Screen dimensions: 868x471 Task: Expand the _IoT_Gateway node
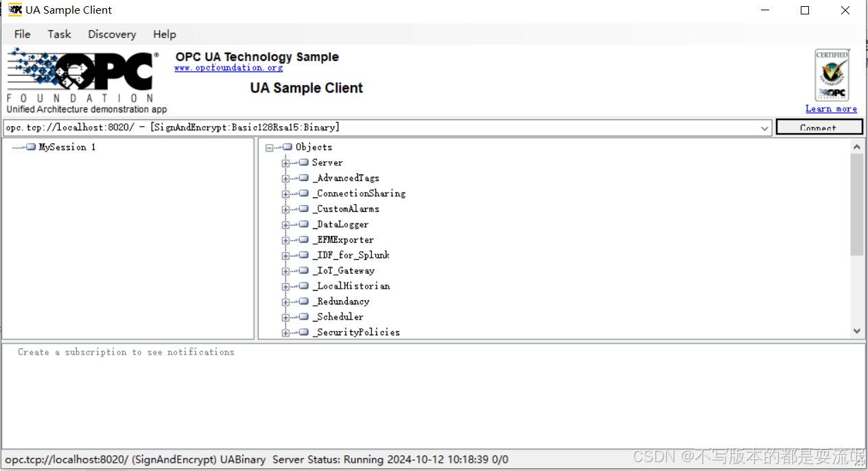click(285, 271)
